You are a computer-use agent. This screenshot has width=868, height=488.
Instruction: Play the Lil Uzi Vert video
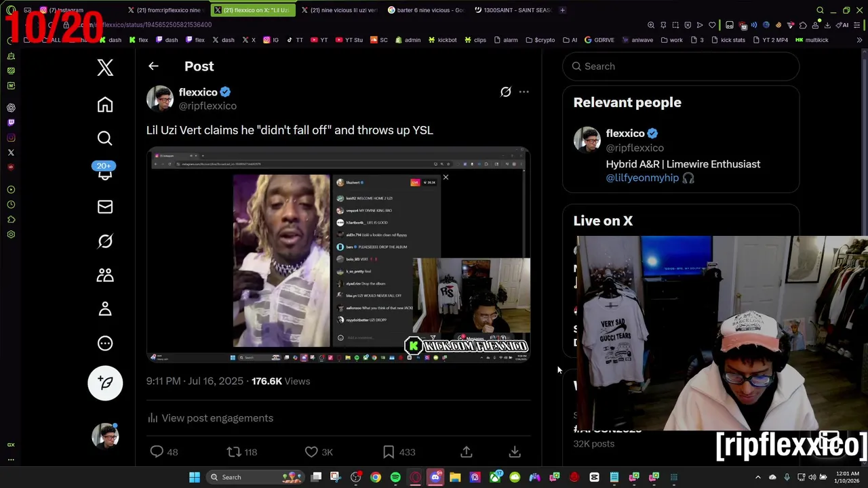point(338,255)
